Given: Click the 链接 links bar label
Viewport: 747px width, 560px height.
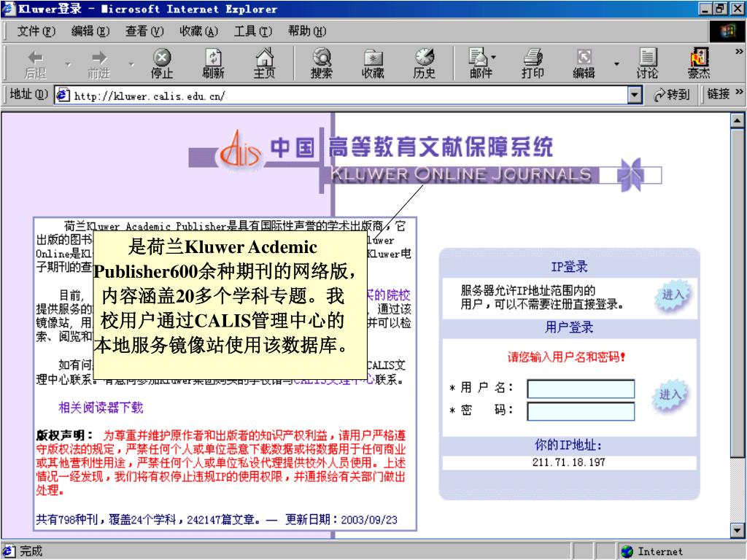Looking at the screenshot, I should tap(718, 94).
